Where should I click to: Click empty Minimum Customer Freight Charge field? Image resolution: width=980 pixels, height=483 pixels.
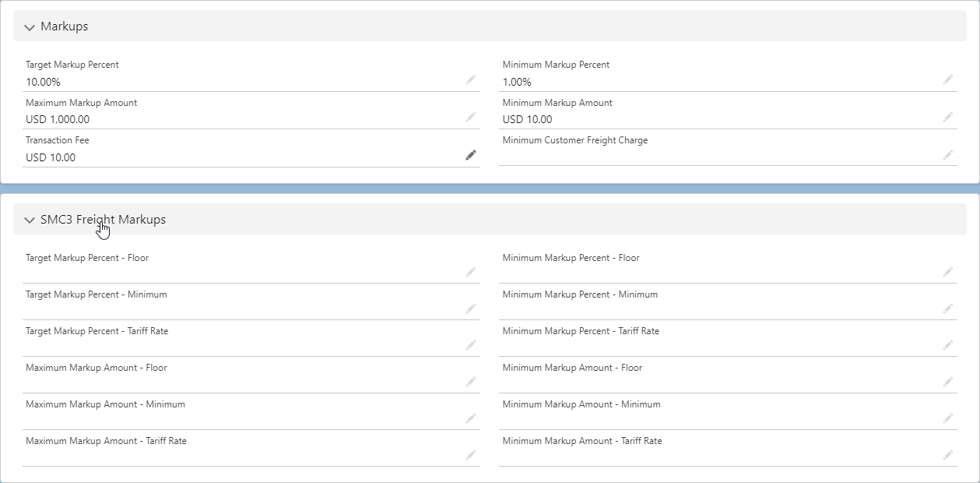point(728,156)
